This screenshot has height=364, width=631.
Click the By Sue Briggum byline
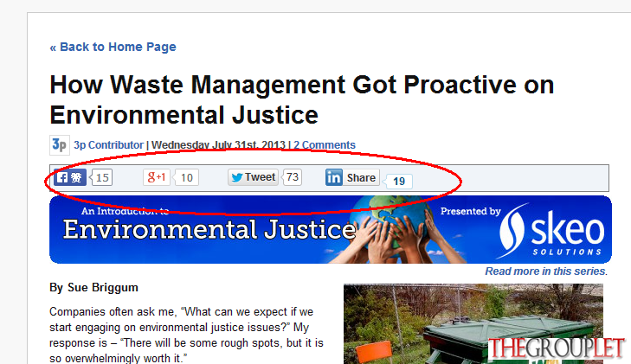click(93, 288)
